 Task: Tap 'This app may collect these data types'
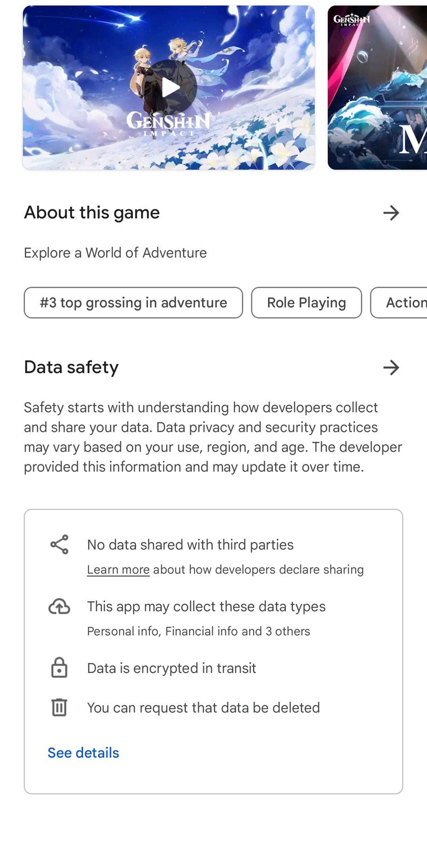click(206, 606)
